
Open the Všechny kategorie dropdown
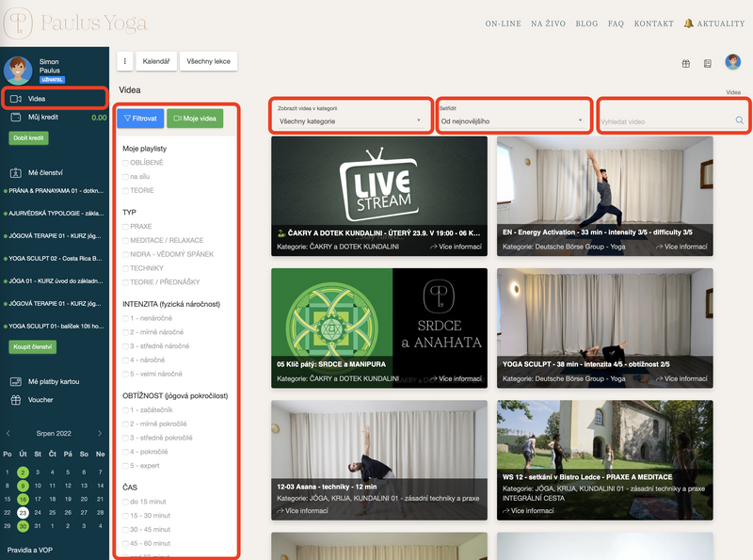click(x=350, y=121)
